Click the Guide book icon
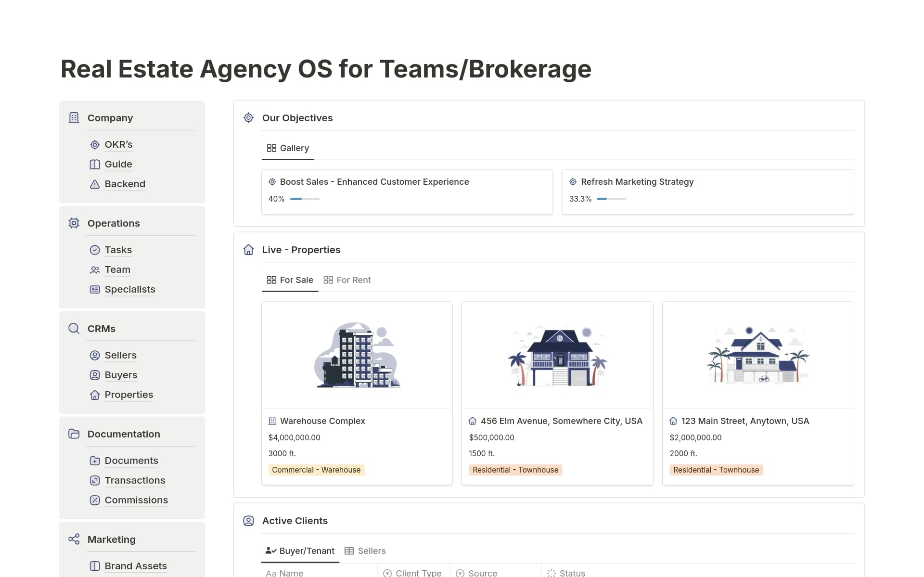Image resolution: width=924 pixels, height=577 pixels. (95, 165)
